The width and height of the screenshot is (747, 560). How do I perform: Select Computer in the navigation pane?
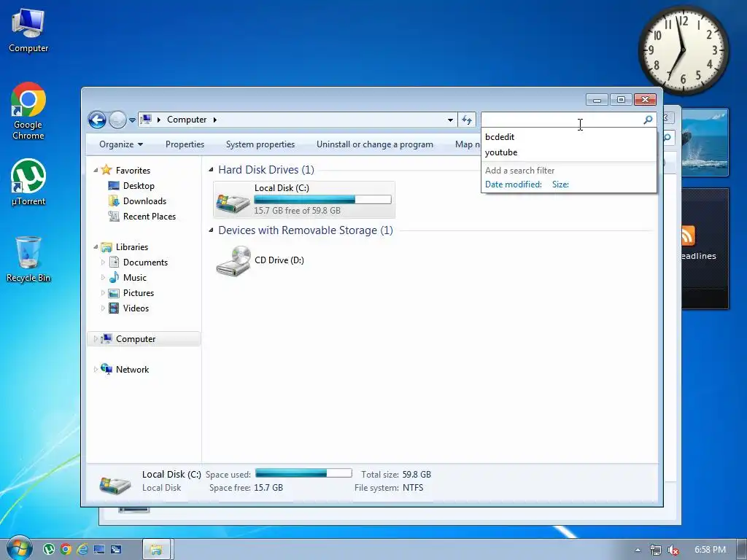136,339
